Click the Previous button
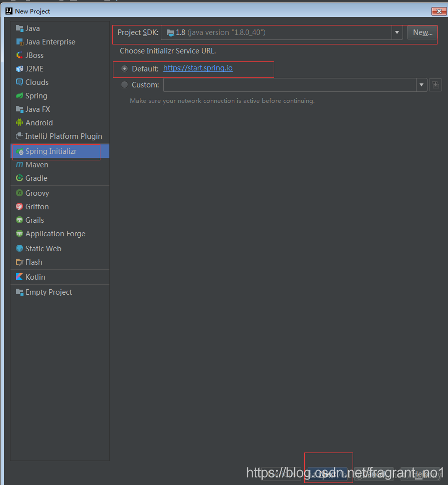The height and width of the screenshot is (485, 448). (x=281, y=474)
